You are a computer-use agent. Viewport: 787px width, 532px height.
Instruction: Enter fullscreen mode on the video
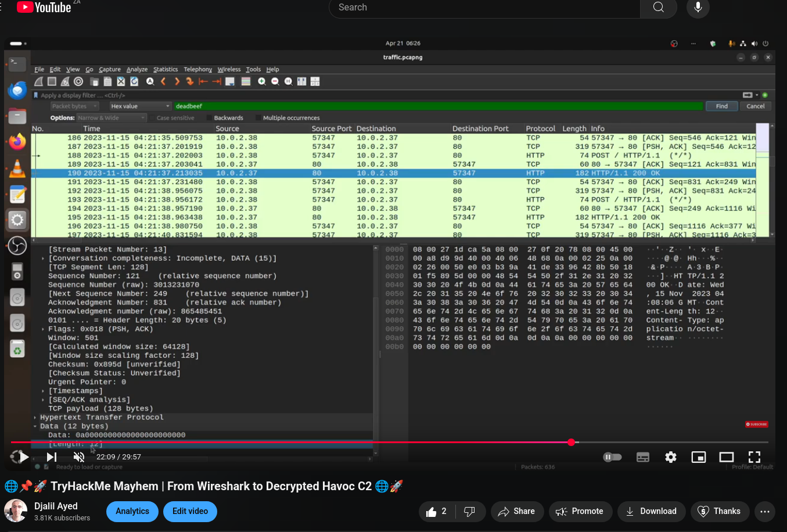tap(754, 457)
